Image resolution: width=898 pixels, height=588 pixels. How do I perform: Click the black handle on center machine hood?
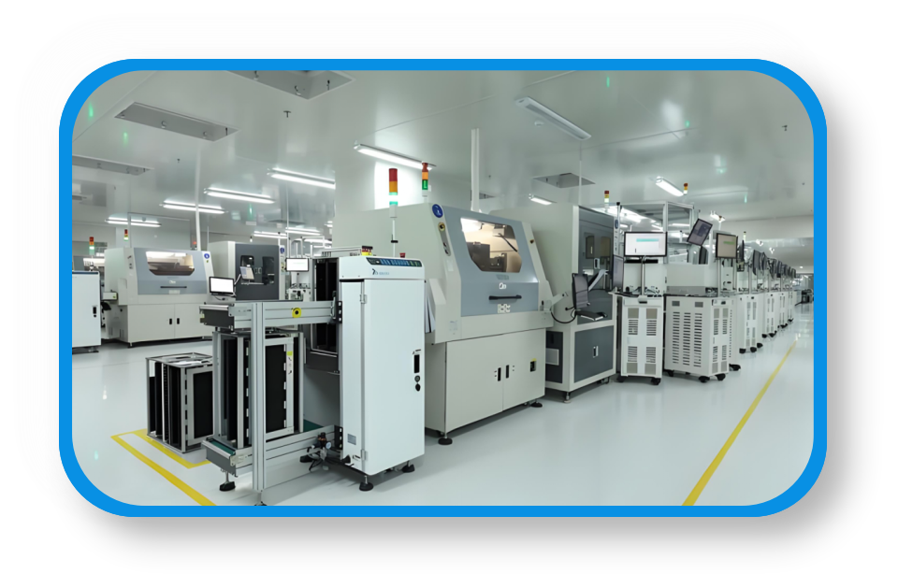coord(504,297)
